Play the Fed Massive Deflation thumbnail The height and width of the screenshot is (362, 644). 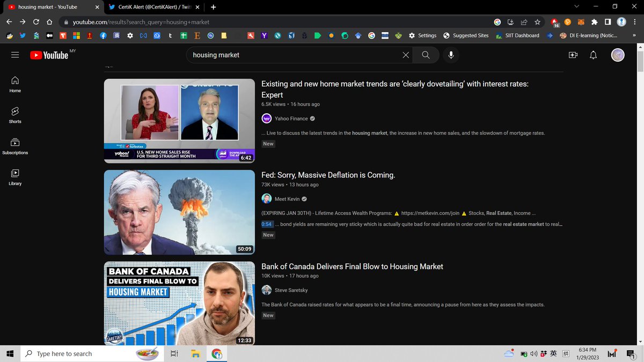pos(179,212)
